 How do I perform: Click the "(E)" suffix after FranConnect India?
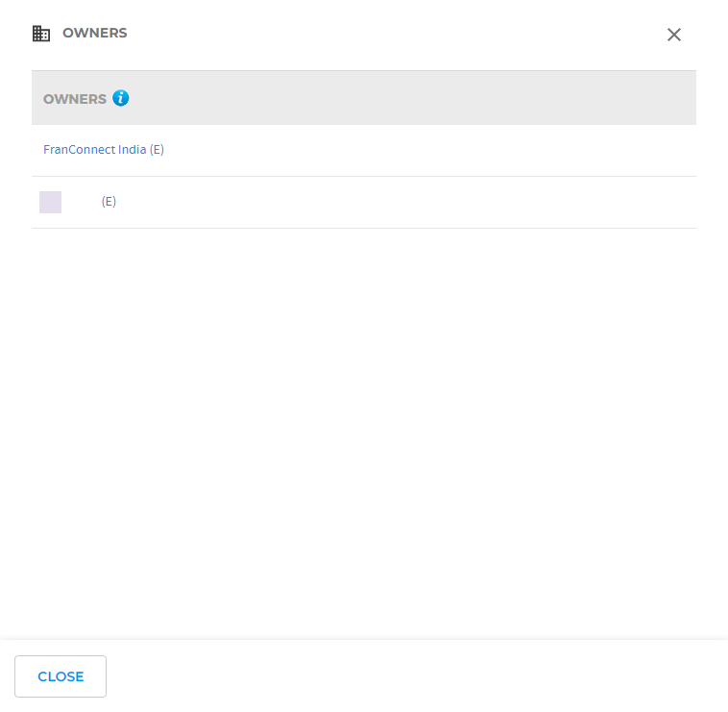pyautogui.click(x=158, y=150)
